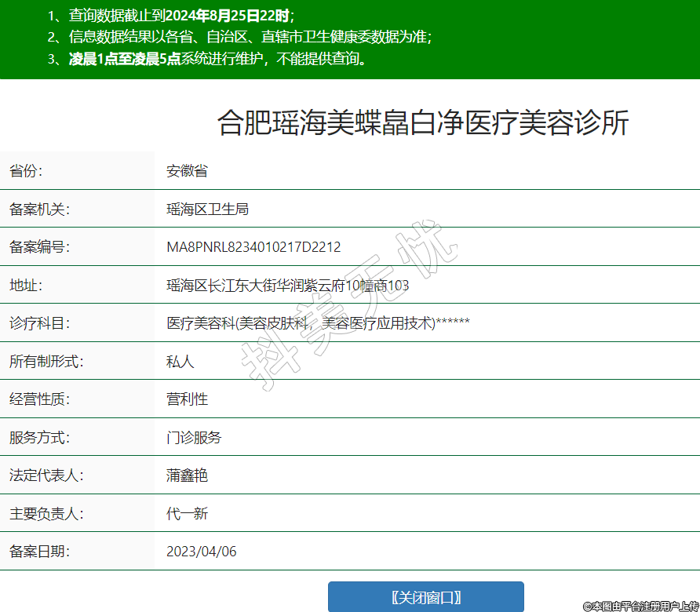This screenshot has height=612, width=700.
Task: Click the 营利性 business nature value
Action: point(187,399)
